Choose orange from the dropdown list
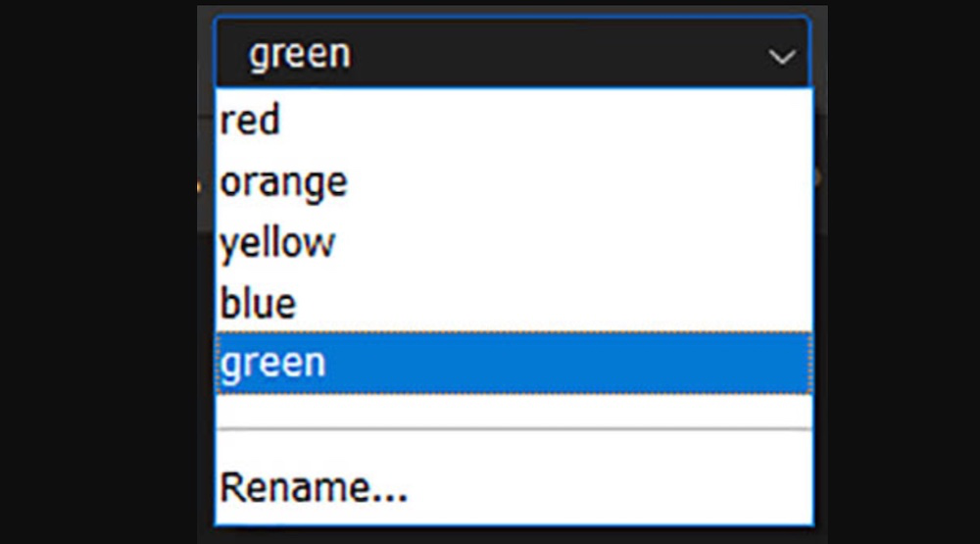Image resolution: width=980 pixels, height=544 pixels. coord(283,182)
